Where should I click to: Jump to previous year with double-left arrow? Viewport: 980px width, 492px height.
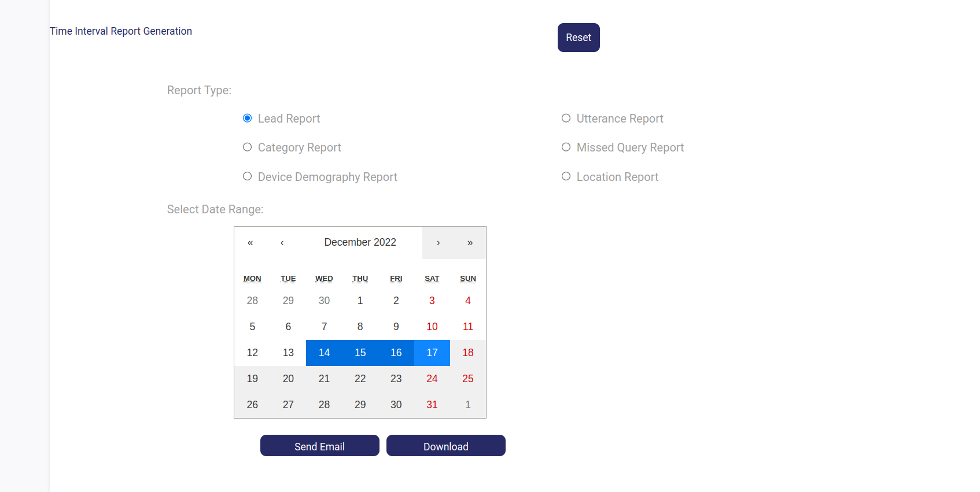point(250,243)
